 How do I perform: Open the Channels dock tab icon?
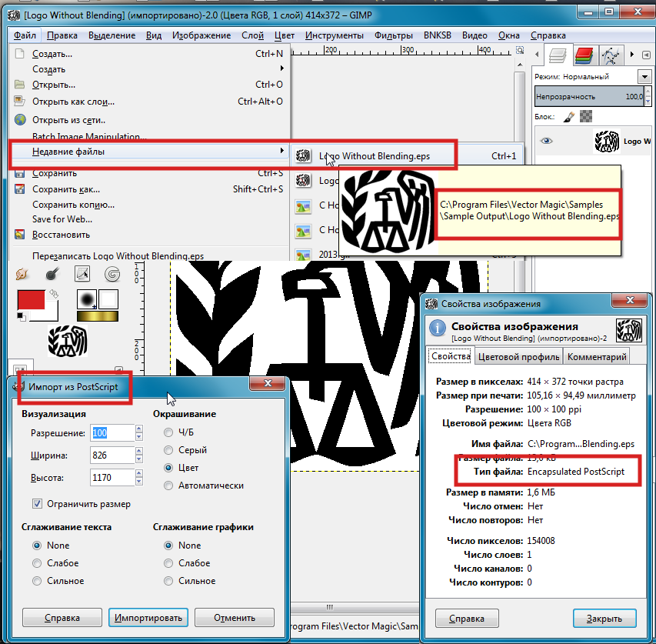point(584,55)
